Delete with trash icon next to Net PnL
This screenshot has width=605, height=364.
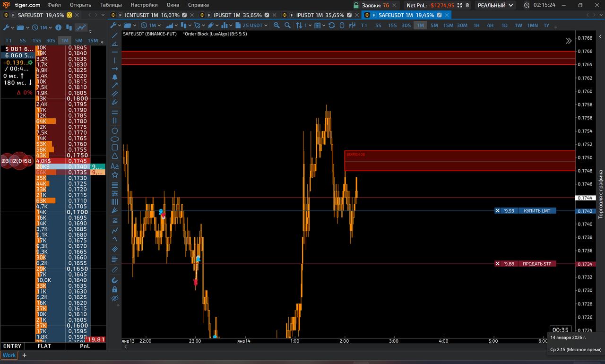[x=467, y=5]
